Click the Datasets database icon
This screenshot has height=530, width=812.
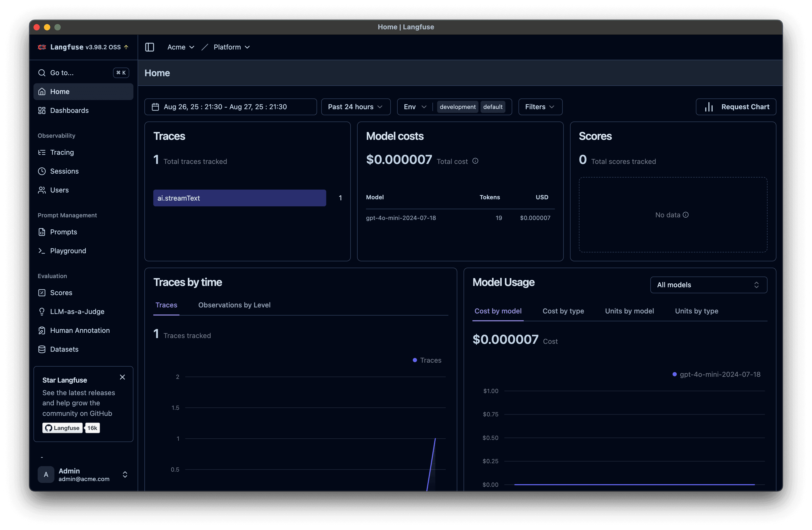(42, 349)
